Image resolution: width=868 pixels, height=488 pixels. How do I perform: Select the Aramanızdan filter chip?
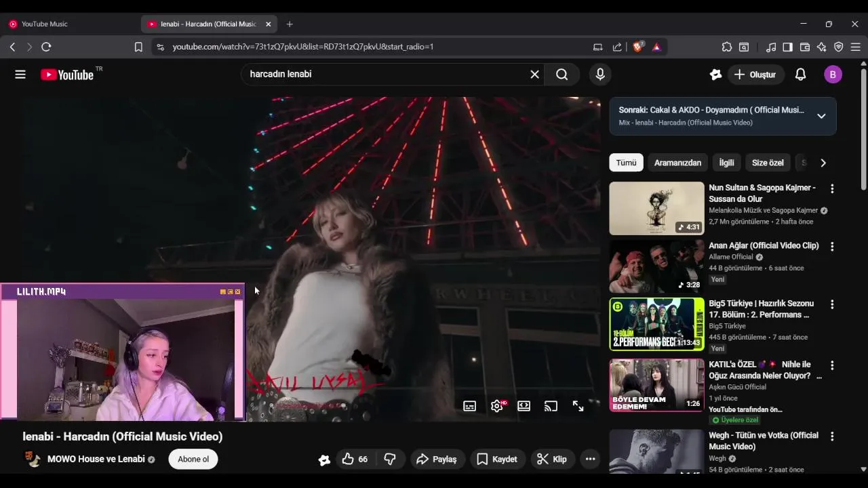coord(677,163)
